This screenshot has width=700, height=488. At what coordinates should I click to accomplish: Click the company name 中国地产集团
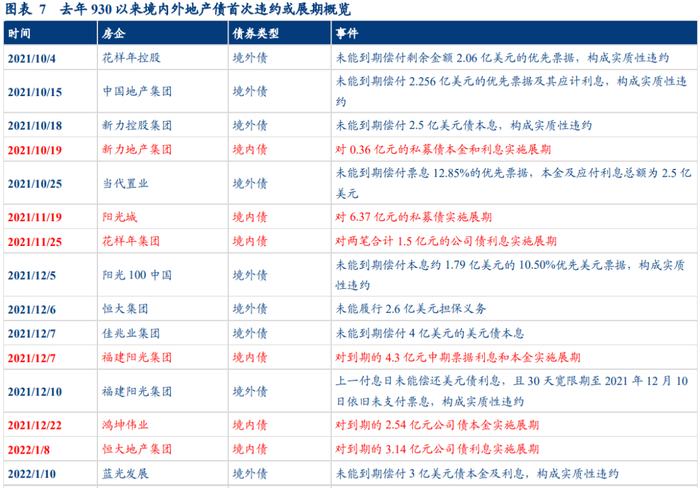click(137, 92)
